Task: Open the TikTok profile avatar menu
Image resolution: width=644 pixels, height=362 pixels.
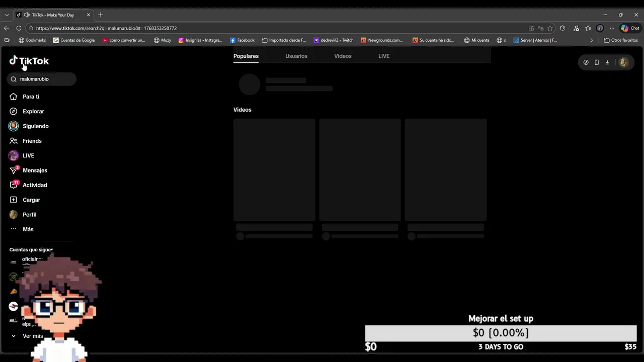Action: [x=624, y=62]
